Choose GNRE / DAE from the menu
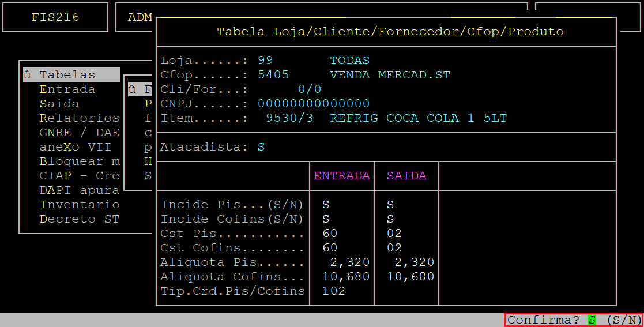 [79, 133]
